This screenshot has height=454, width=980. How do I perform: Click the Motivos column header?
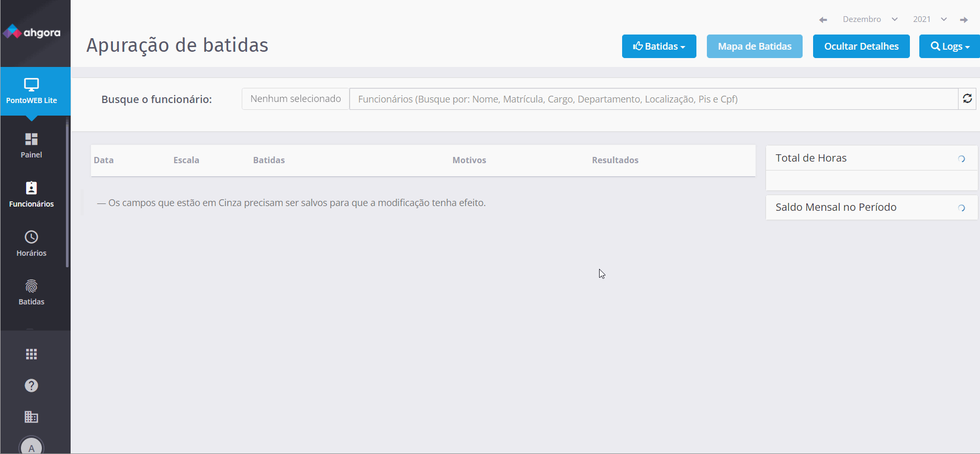[469, 160]
